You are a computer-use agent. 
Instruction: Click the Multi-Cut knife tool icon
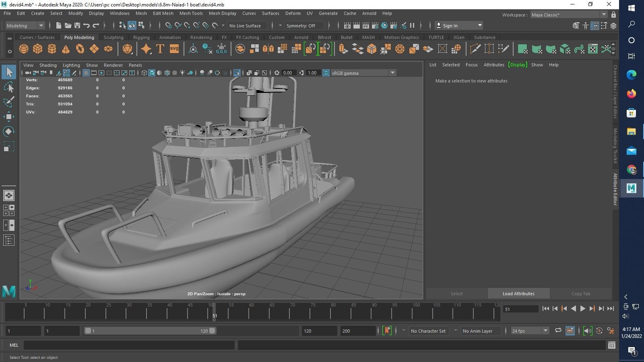pyautogui.click(x=475, y=49)
